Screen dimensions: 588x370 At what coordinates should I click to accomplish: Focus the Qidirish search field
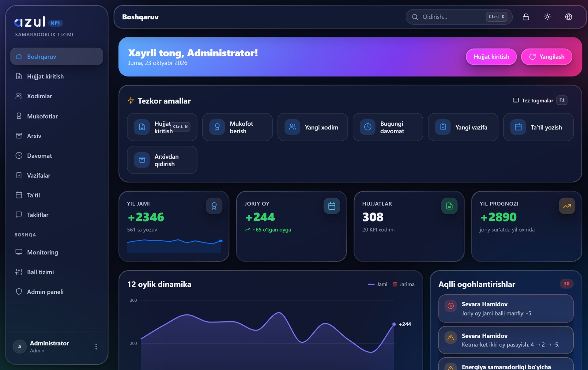(x=459, y=17)
